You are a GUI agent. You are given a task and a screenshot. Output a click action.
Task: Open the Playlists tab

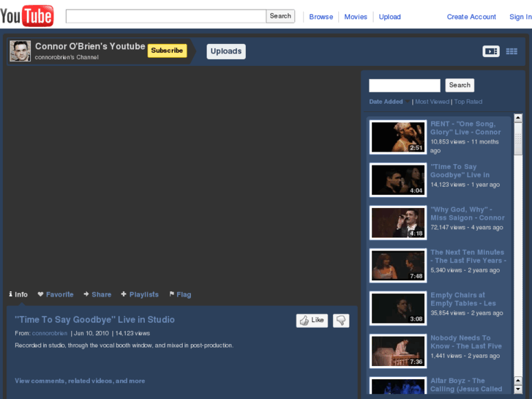(140, 294)
